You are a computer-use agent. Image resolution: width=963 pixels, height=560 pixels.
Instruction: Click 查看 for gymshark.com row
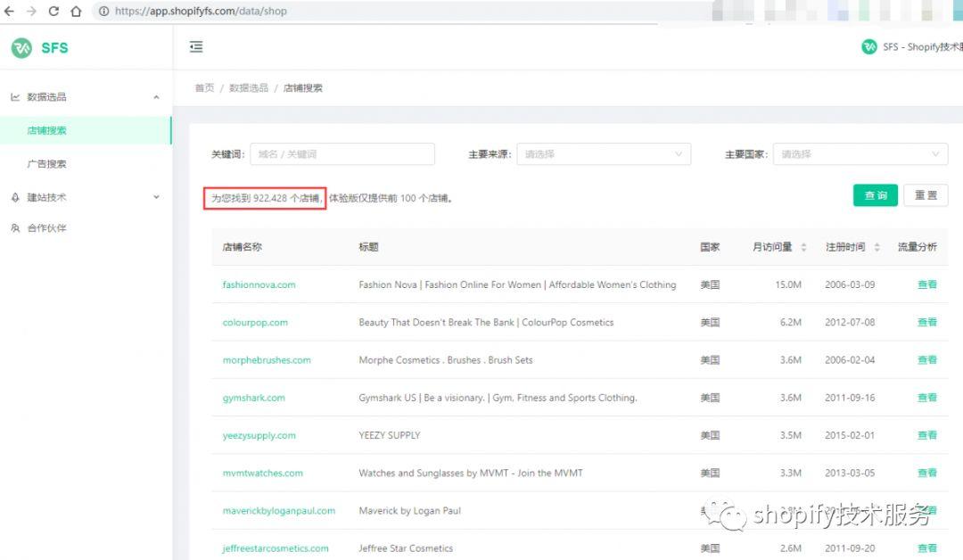(x=926, y=398)
